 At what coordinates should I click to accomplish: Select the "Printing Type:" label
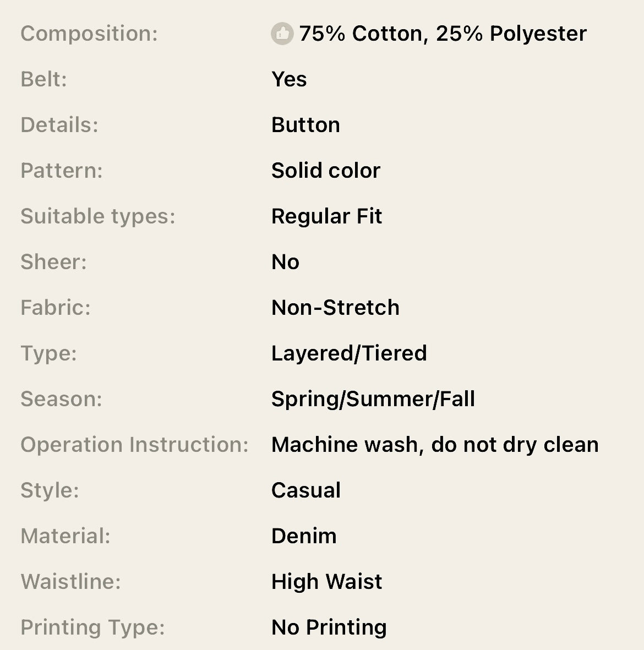coord(92,628)
